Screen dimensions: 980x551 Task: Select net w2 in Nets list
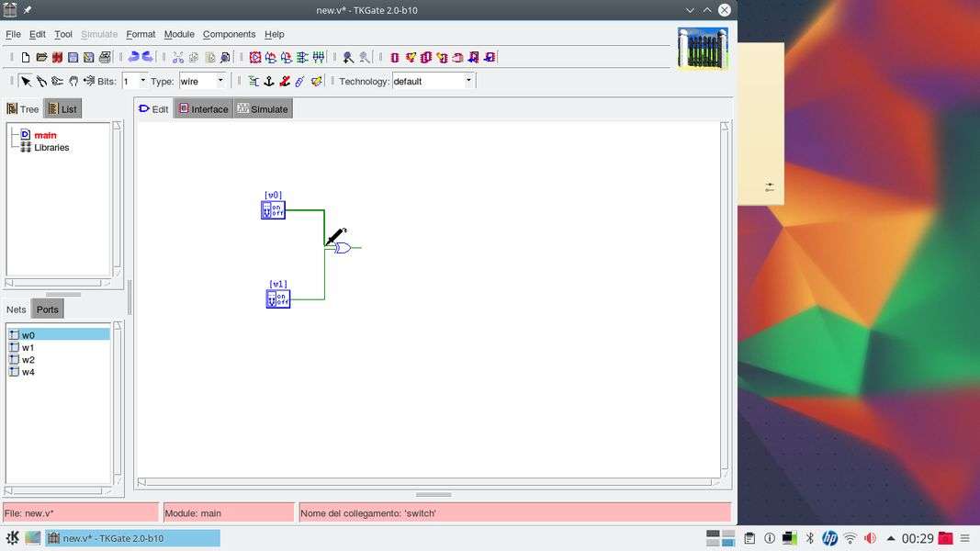point(28,360)
